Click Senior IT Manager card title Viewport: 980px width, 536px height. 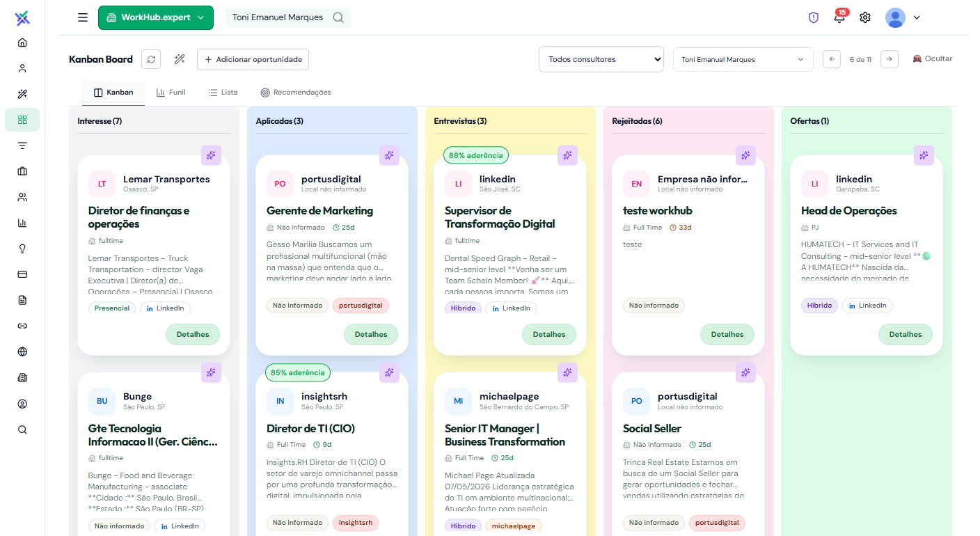[505, 435]
